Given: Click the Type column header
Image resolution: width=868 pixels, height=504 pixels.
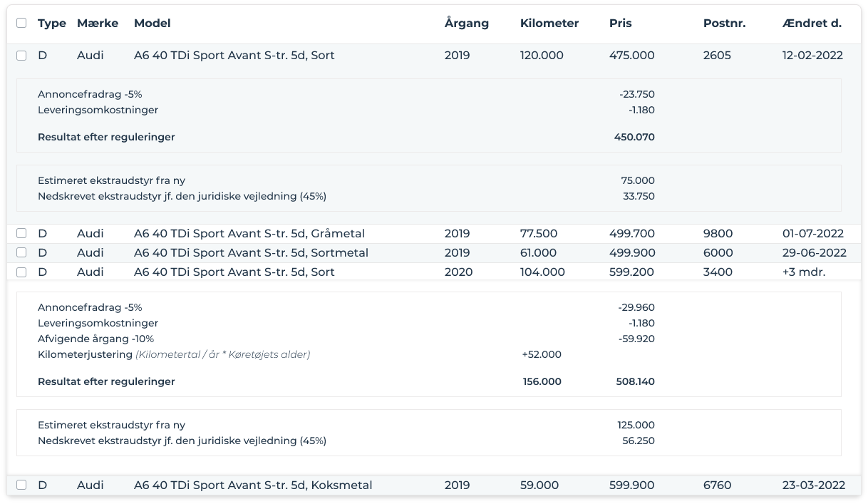Looking at the screenshot, I should tap(51, 23).
